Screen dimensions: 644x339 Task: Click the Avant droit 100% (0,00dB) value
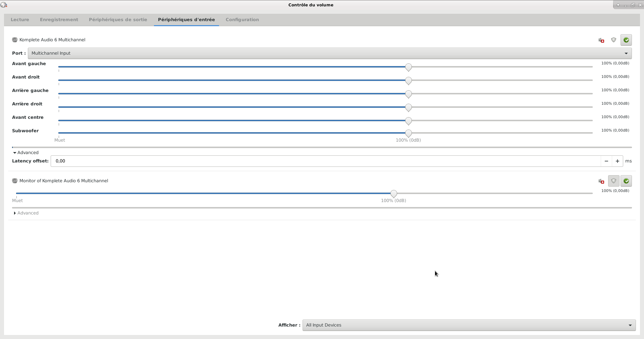coord(615,77)
